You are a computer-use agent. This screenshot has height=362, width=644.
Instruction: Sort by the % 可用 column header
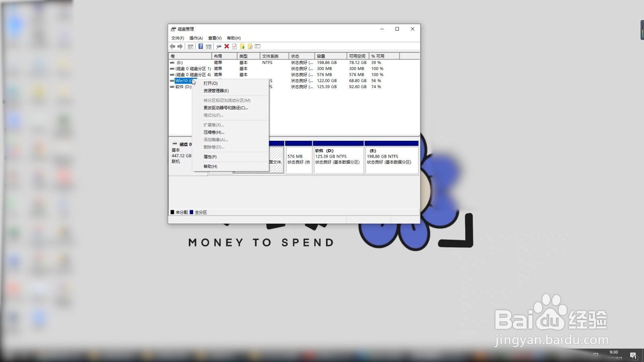[384, 56]
